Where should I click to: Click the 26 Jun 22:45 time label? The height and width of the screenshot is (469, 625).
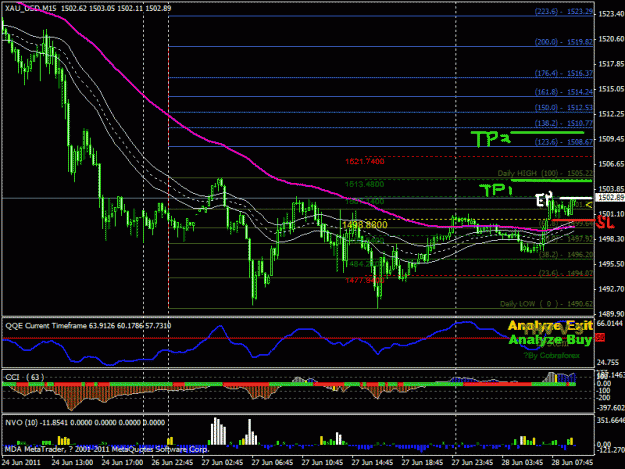[x=172, y=463]
